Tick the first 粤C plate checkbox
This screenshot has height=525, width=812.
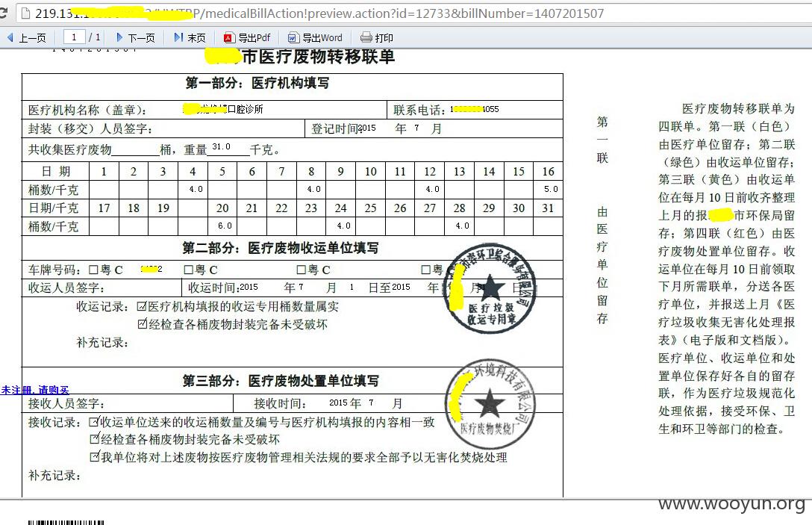[93, 270]
